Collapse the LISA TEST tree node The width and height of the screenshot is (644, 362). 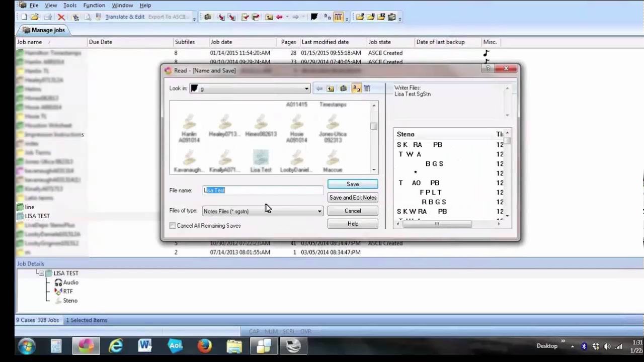point(42,273)
